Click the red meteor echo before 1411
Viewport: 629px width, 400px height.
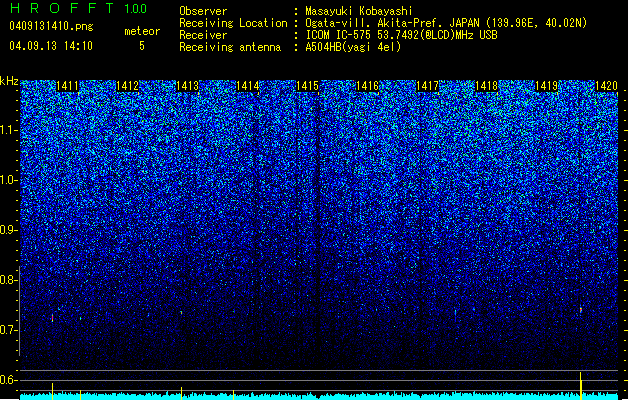coord(52,318)
